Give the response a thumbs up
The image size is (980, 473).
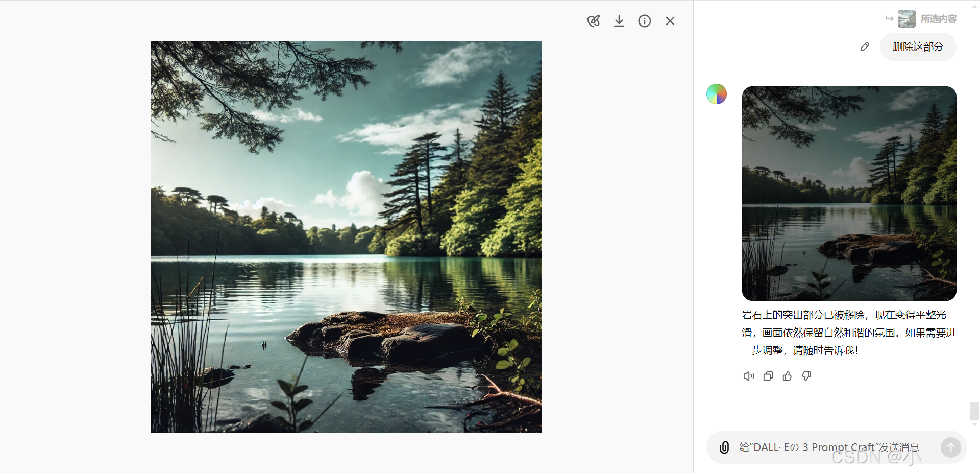click(x=788, y=376)
